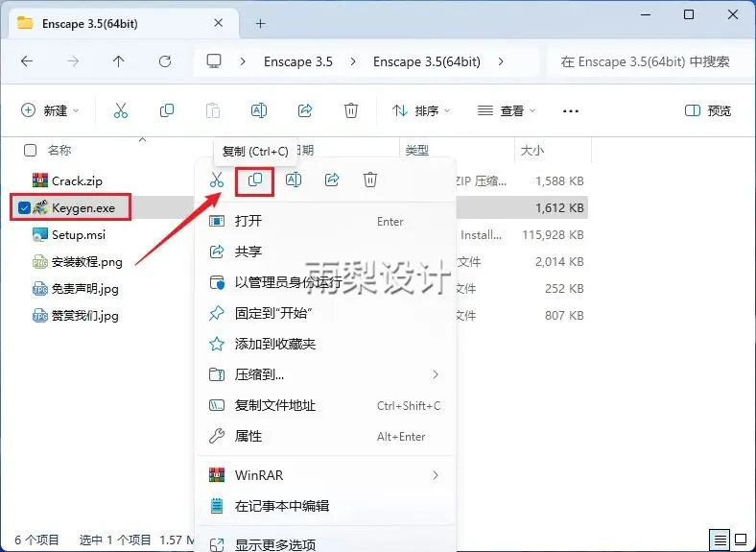Click the Rename icon in the context menu
756x552 pixels.
coord(294,180)
